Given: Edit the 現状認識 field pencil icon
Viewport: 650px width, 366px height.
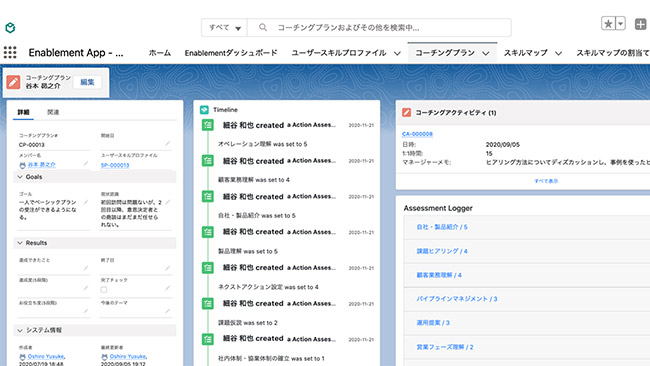Looking at the screenshot, I should [x=167, y=202].
